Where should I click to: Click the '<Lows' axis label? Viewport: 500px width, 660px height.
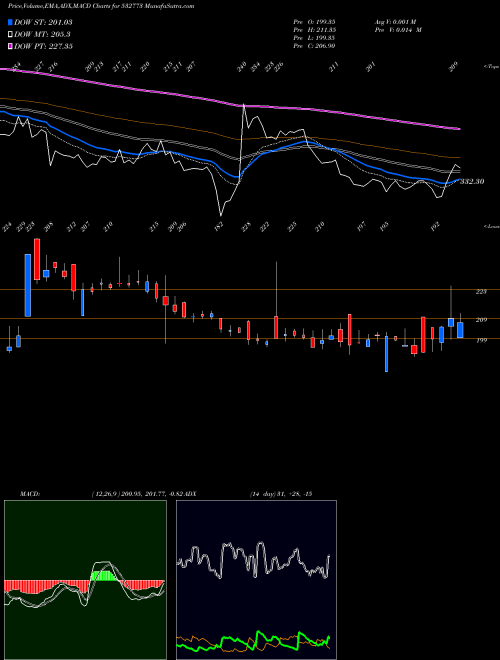click(491, 226)
